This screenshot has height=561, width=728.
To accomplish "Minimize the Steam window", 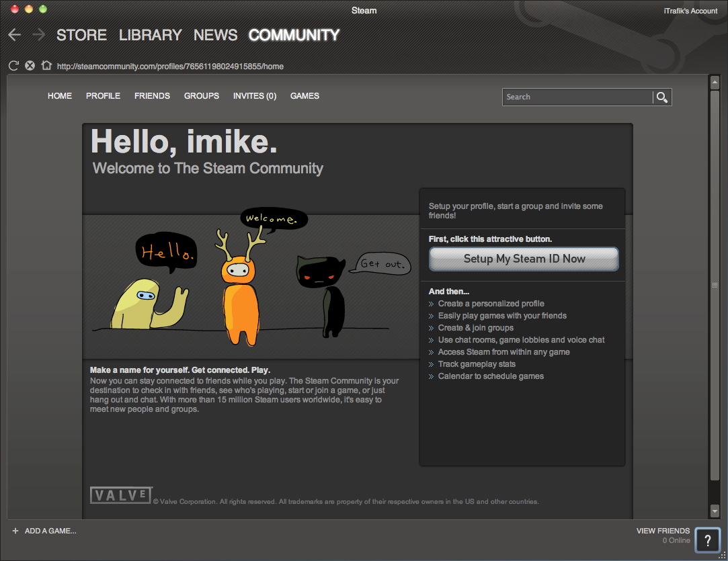I will (29, 9).
